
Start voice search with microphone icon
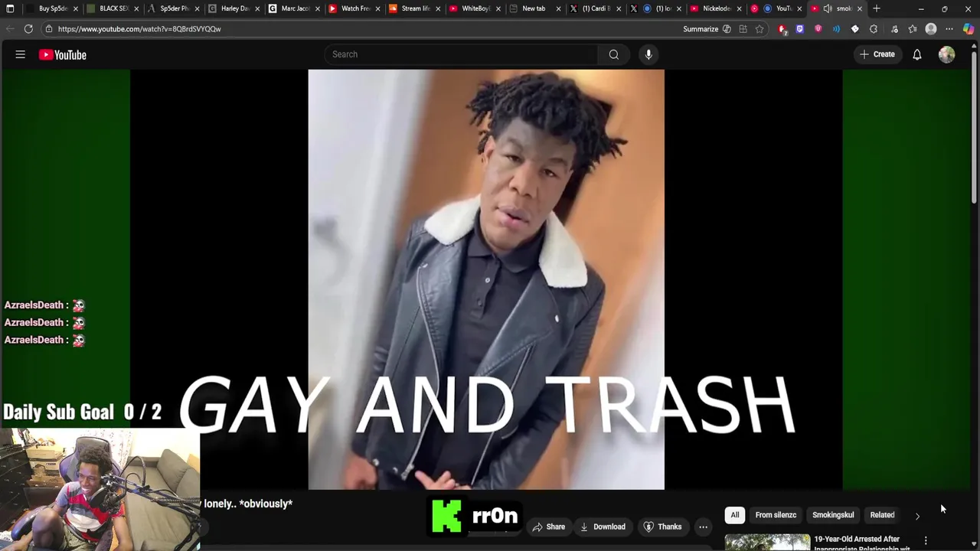coord(648,54)
